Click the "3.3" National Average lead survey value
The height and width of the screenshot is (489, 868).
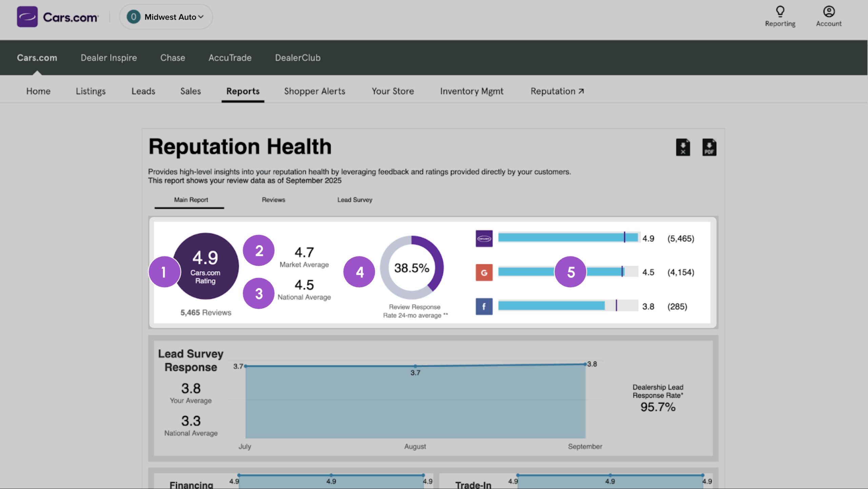tap(191, 421)
